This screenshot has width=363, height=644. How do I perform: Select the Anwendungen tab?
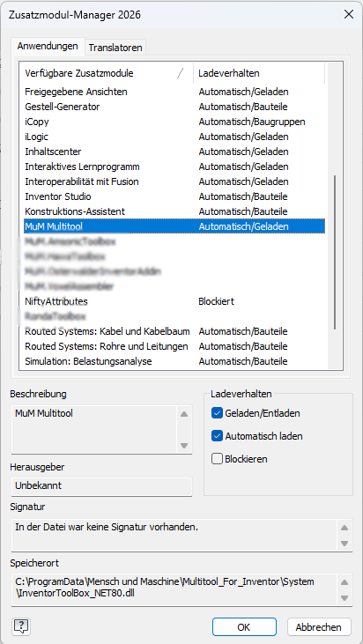48,46
